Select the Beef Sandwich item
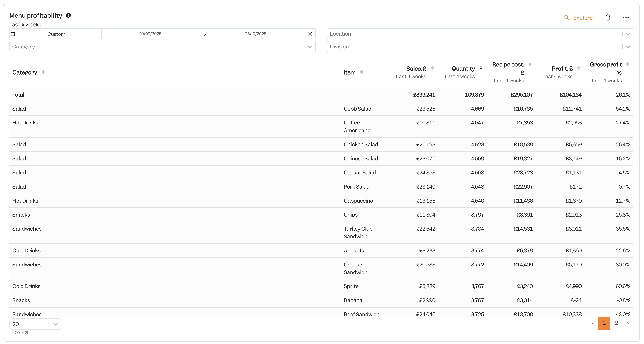 361,314
